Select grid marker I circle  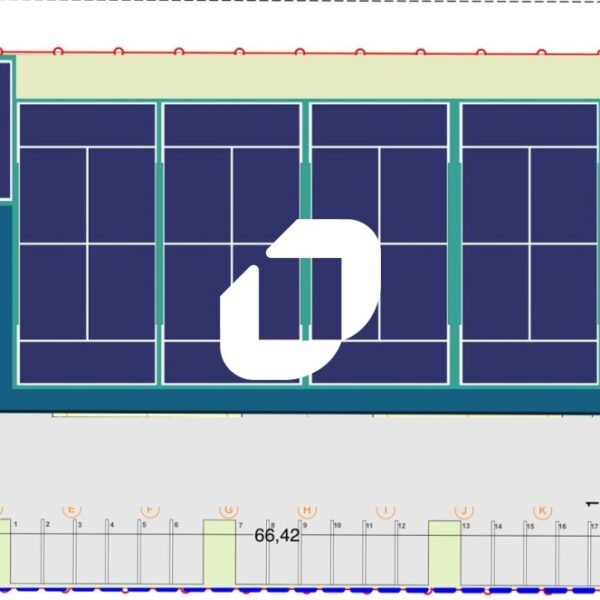tap(385, 509)
